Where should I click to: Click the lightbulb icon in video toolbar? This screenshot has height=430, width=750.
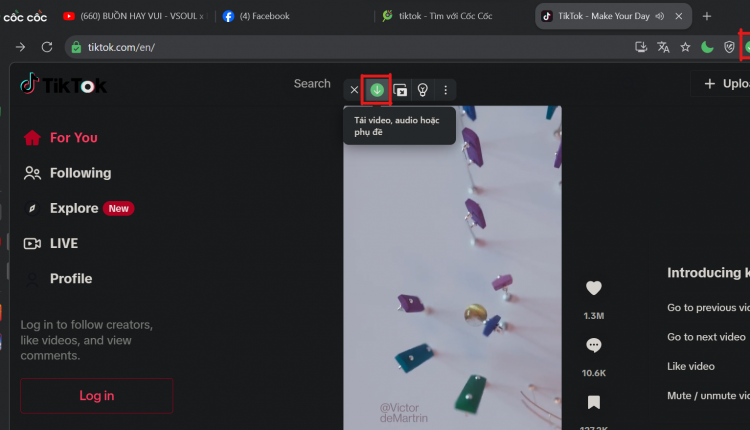tap(422, 89)
